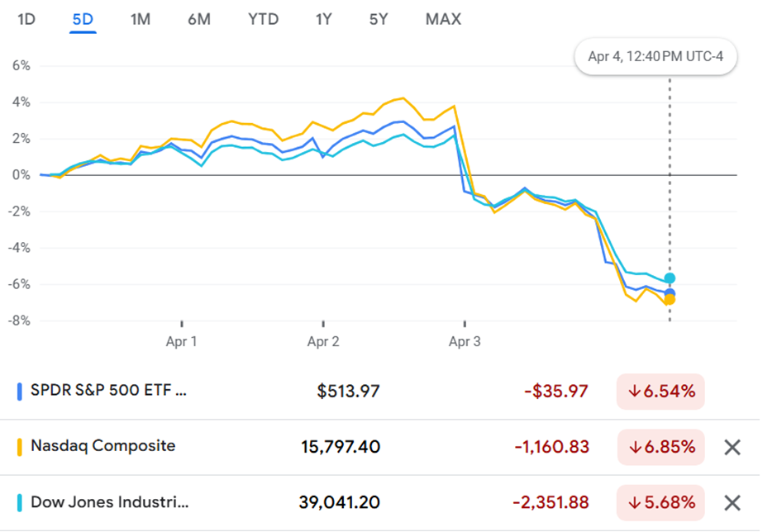Select the MAX time range
Image resolution: width=777 pixels, height=532 pixels.
(443, 19)
